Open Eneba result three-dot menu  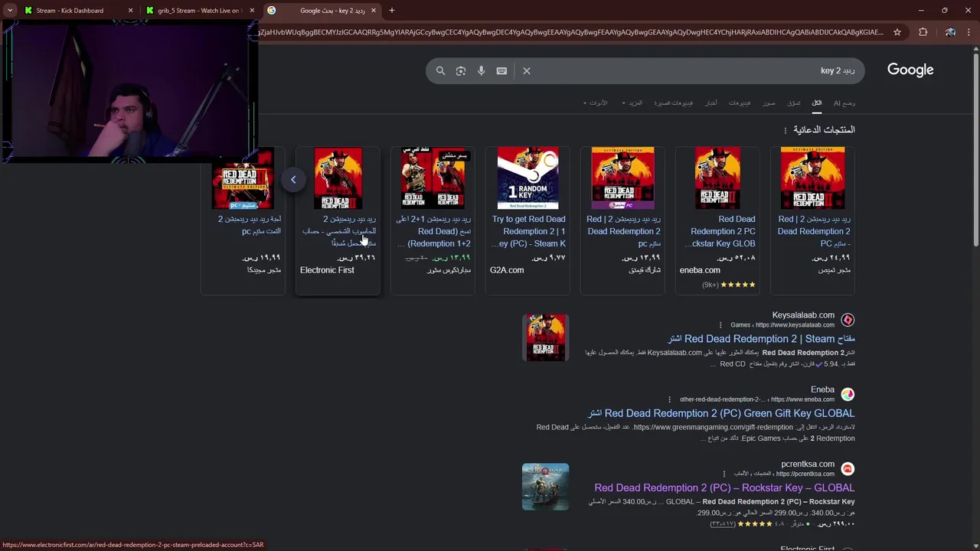[x=670, y=399]
